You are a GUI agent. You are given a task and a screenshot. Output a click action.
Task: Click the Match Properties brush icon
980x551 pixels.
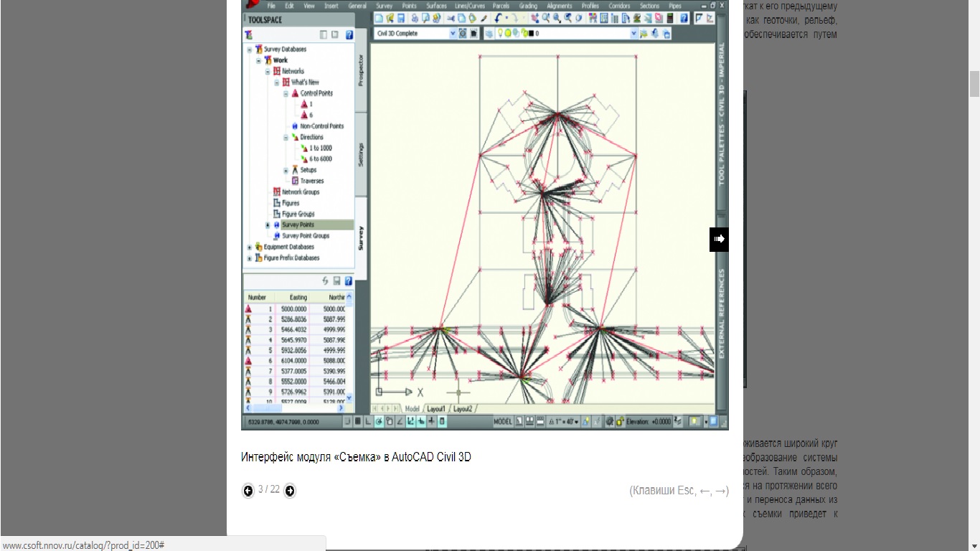[x=484, y=18]
